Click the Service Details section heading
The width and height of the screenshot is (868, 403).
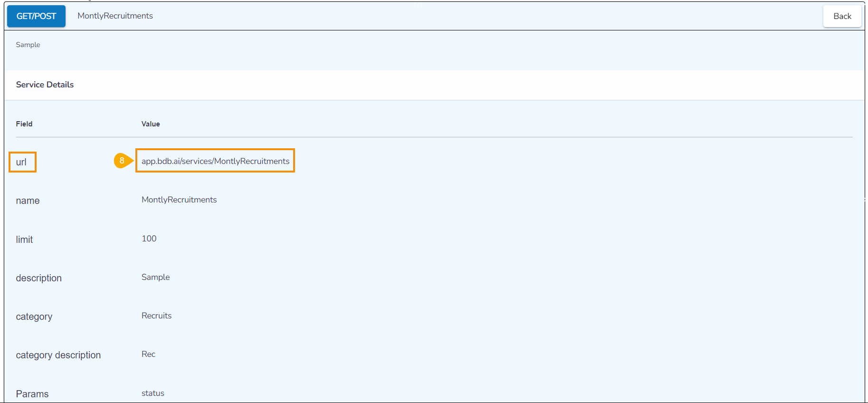pyautogui.click(x=45, y=85)
